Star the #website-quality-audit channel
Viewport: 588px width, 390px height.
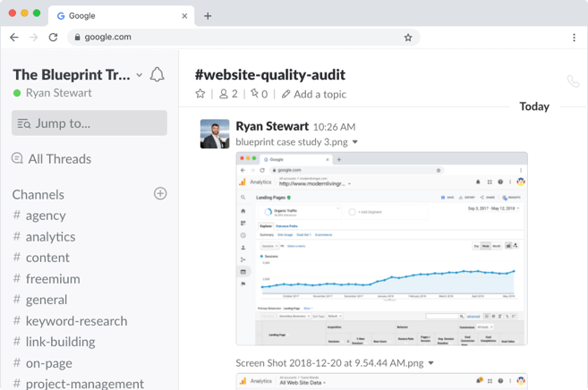point(200,94)
